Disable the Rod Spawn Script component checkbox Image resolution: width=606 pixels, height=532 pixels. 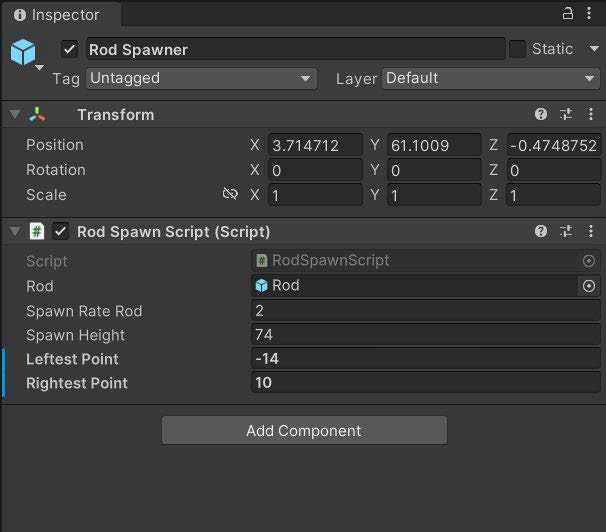(61, 231)
